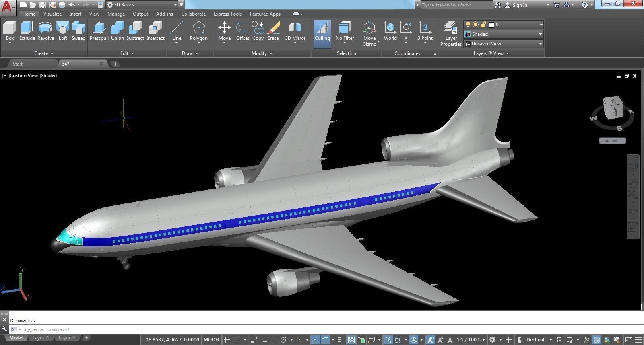Open Layer Properties manager

[x=451, y=34]
